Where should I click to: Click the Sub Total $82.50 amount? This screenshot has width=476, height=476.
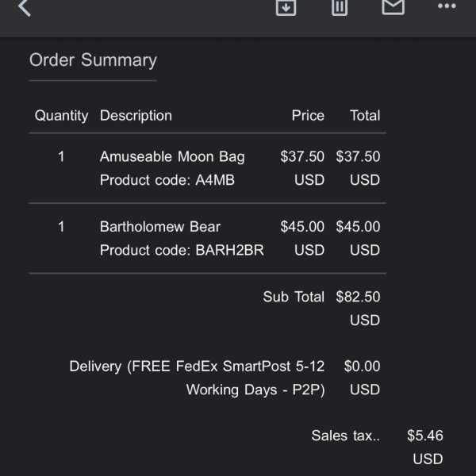(x=358, y=308)
